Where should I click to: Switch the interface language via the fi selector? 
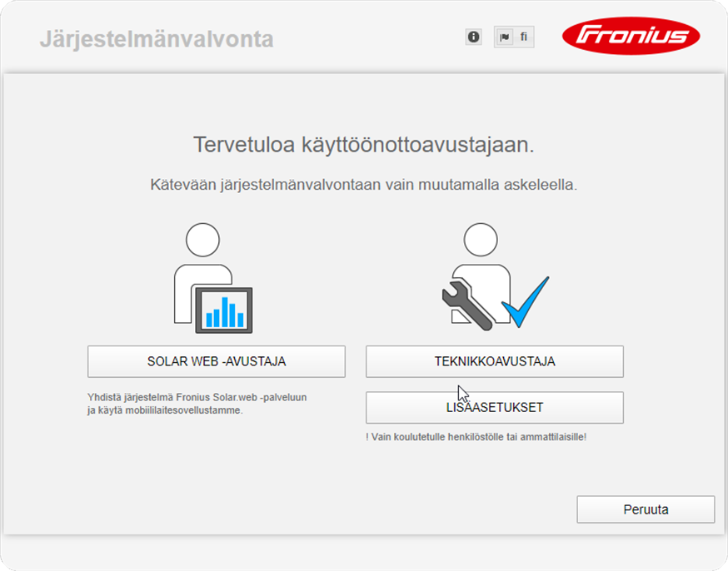pos(523,37)
